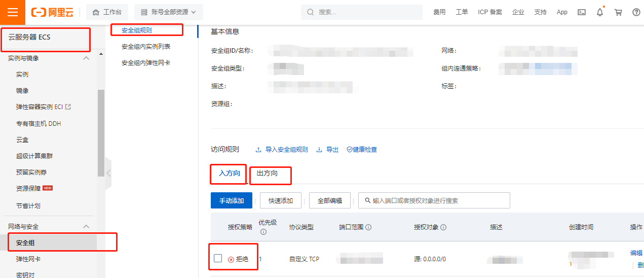Open the hamburger main menu

[12, 12]
